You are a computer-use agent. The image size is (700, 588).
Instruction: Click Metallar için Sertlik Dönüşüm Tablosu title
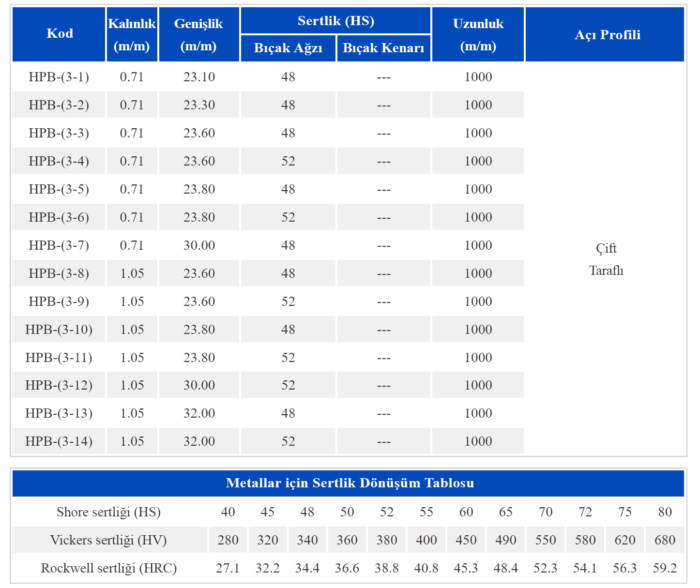pos(350,483)
